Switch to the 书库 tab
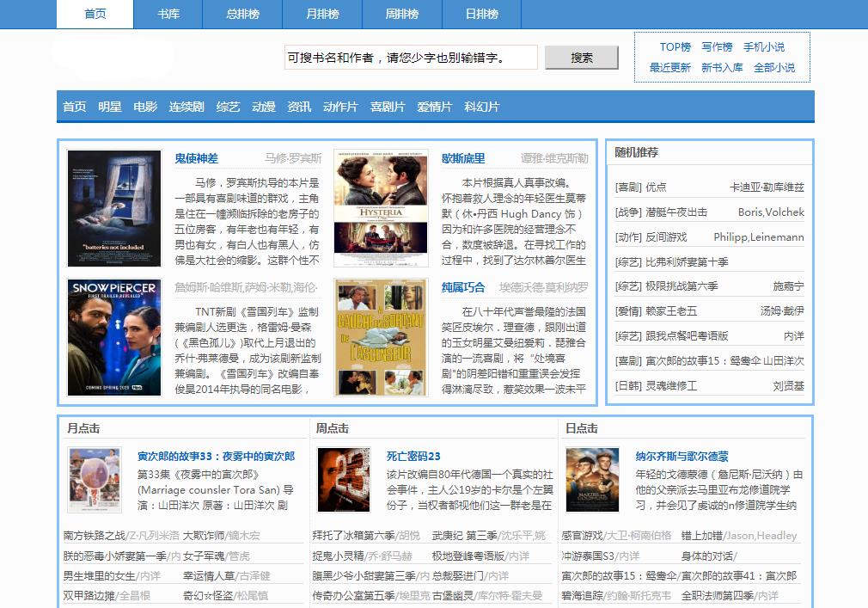Image resolution: width=868 pixels, height=608 pixels. click(168, 14)
